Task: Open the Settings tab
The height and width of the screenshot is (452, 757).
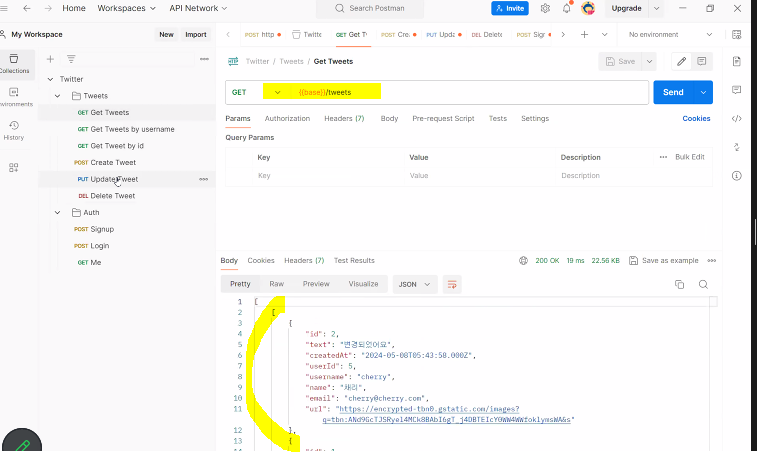Action: 535,118
